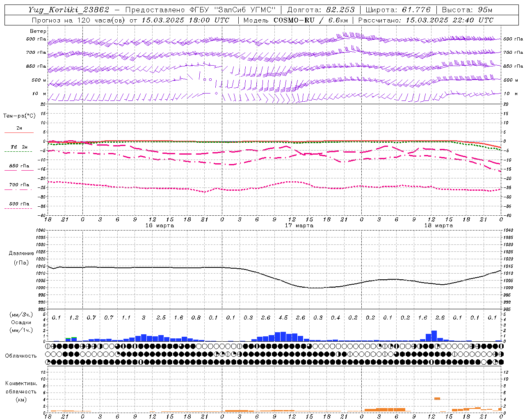Click the 1.2 precipitation total value
525x420 pixels.
(x=74, y=318)
